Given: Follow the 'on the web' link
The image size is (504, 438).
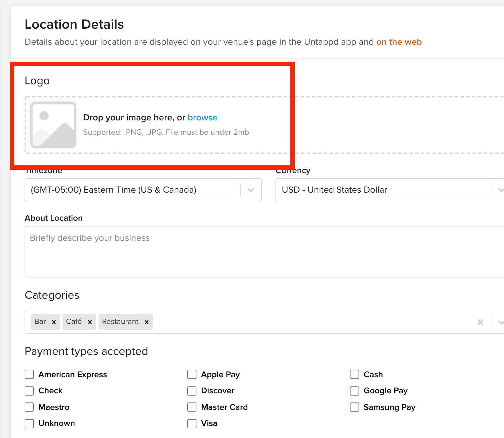Looking at the screenshot, I should point(399,42).
